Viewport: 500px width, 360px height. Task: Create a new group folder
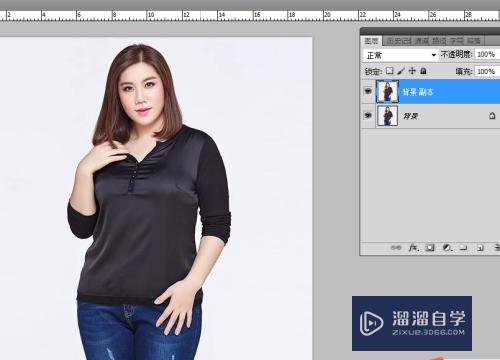pos(463,248)
